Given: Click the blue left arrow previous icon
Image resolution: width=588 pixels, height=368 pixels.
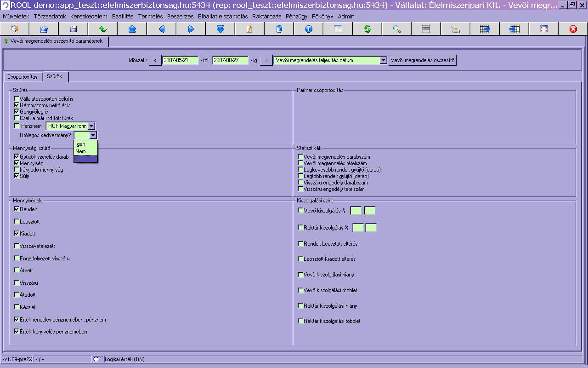Looking at the screenshot, I should click(x=161, y=29).
